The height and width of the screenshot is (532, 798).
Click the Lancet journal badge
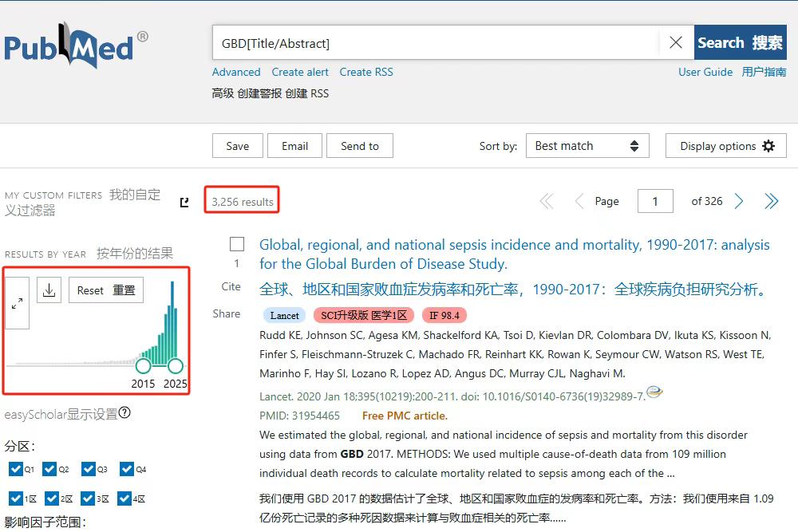285,315
